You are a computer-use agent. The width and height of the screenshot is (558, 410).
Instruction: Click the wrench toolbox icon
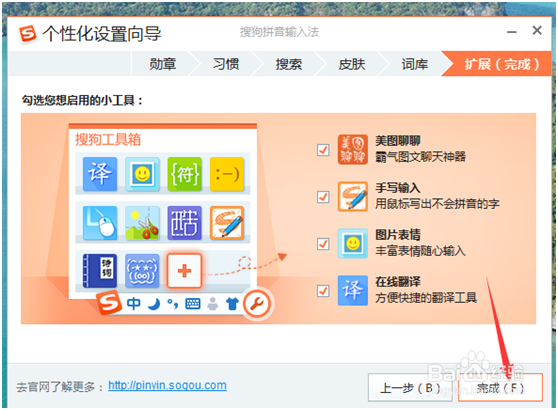pyautogui.click(x=257, y=304)
